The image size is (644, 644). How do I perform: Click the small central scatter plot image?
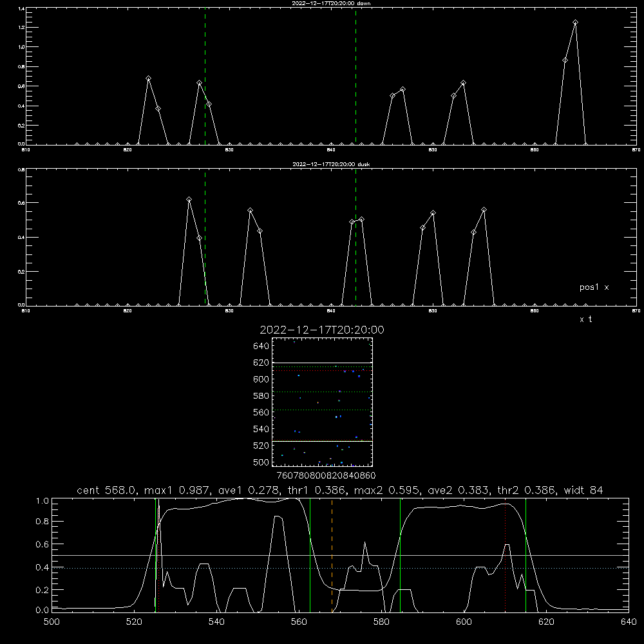point(323,402)
